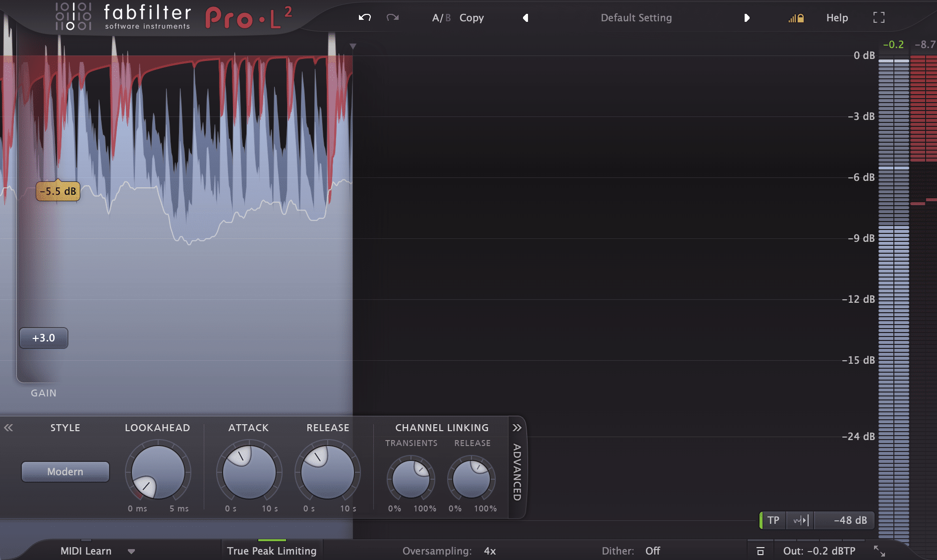Open Dither Off menu
The image size is (937, 560).
pyautogui.click(x=631, y=551)
